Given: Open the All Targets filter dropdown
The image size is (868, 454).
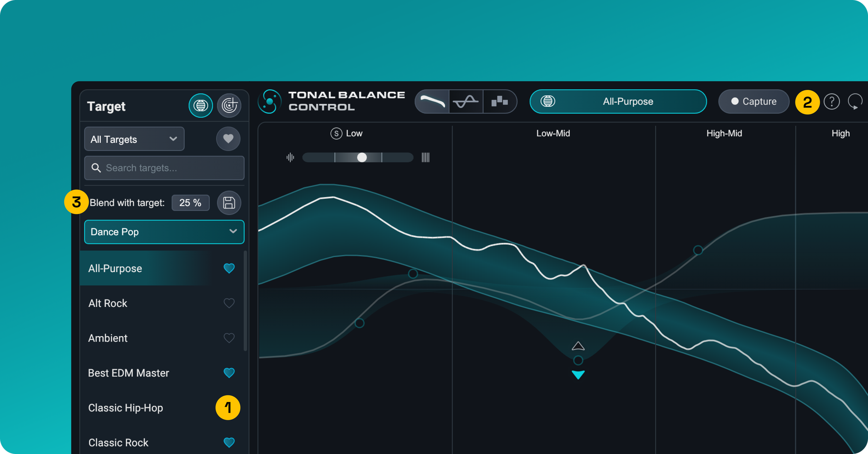Looking at the screenshot, I should [x=134, y=139].
